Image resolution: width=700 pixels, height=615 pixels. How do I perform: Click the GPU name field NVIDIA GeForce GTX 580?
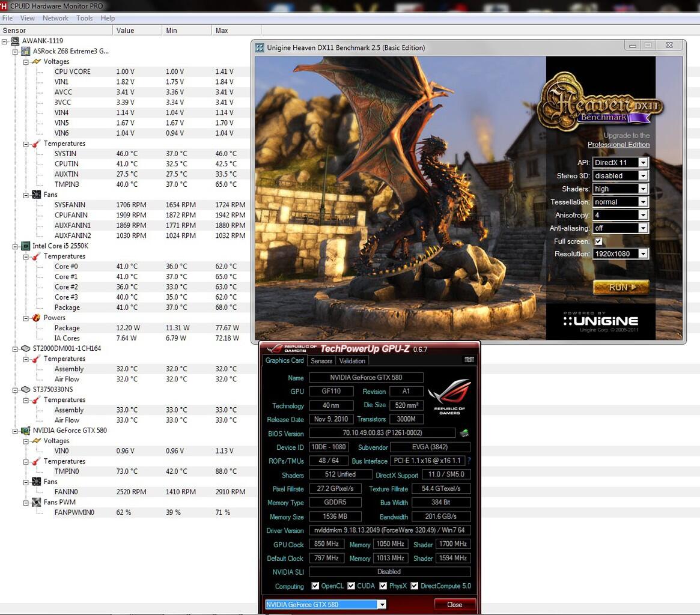click(366, 377)
